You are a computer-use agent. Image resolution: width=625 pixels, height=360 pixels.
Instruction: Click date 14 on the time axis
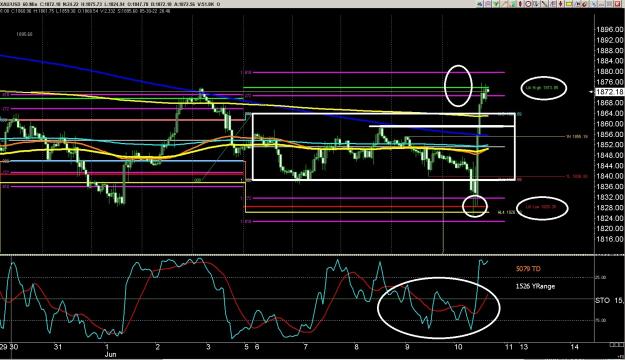(574, 347)
